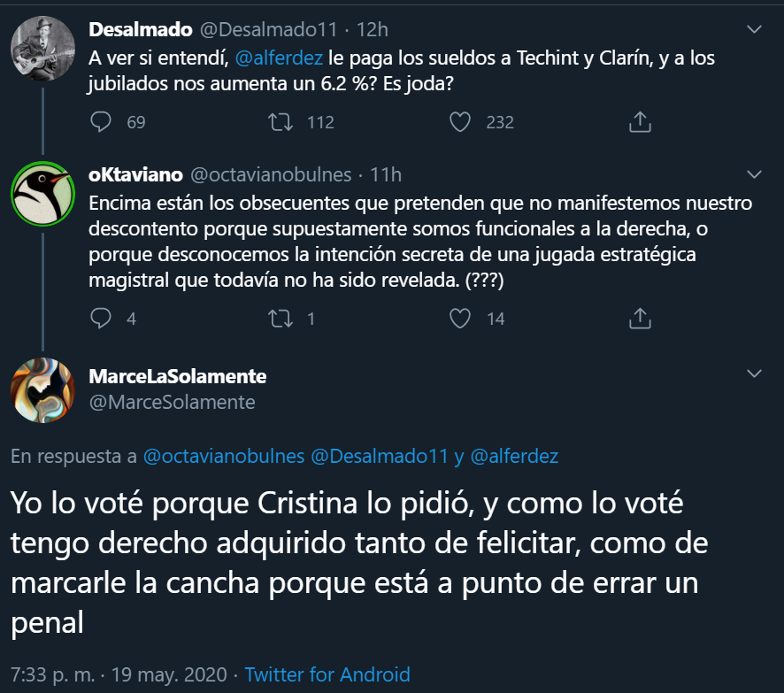
Task: View oKtaviano's penguin avatar
Action: pos(42,193)
